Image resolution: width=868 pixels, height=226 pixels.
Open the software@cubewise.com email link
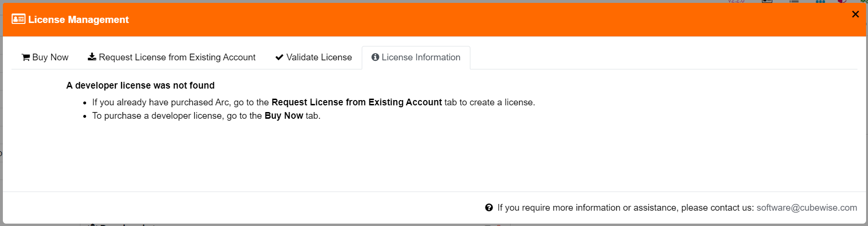[807, 208]
